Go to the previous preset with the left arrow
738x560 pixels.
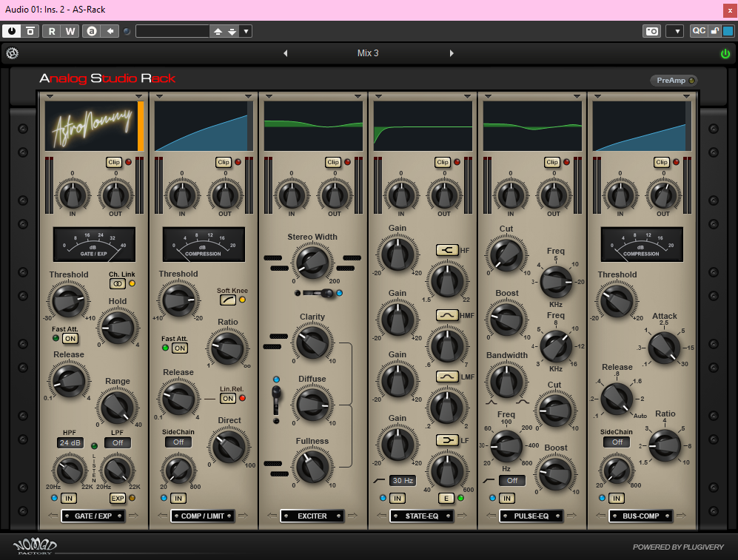tap(285, 53)
